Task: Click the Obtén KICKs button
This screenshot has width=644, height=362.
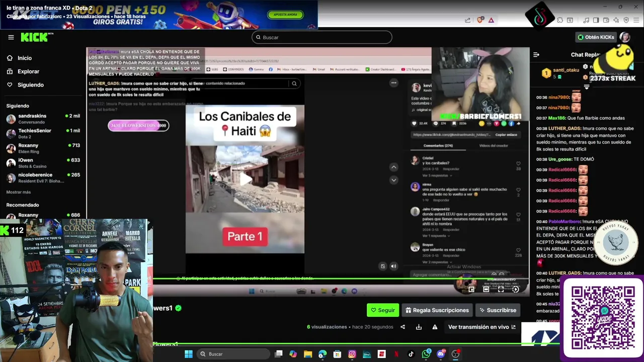Action: click(596, 37)
